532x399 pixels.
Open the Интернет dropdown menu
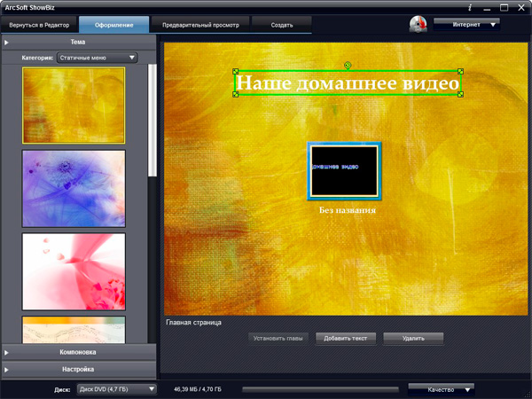click(x=466, y=25)
